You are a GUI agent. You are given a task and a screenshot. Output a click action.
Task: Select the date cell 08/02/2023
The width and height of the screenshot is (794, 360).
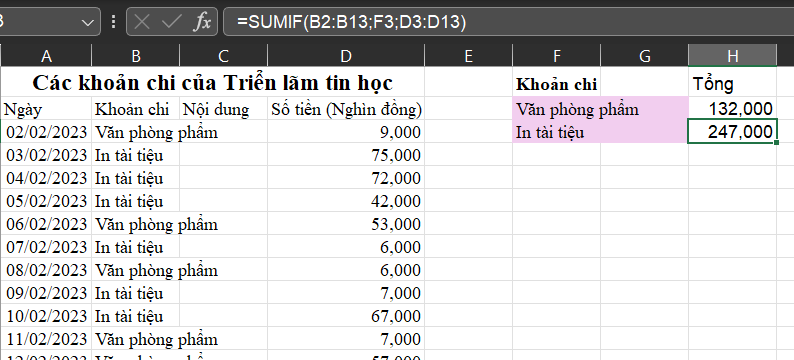[x=46, y=270]
